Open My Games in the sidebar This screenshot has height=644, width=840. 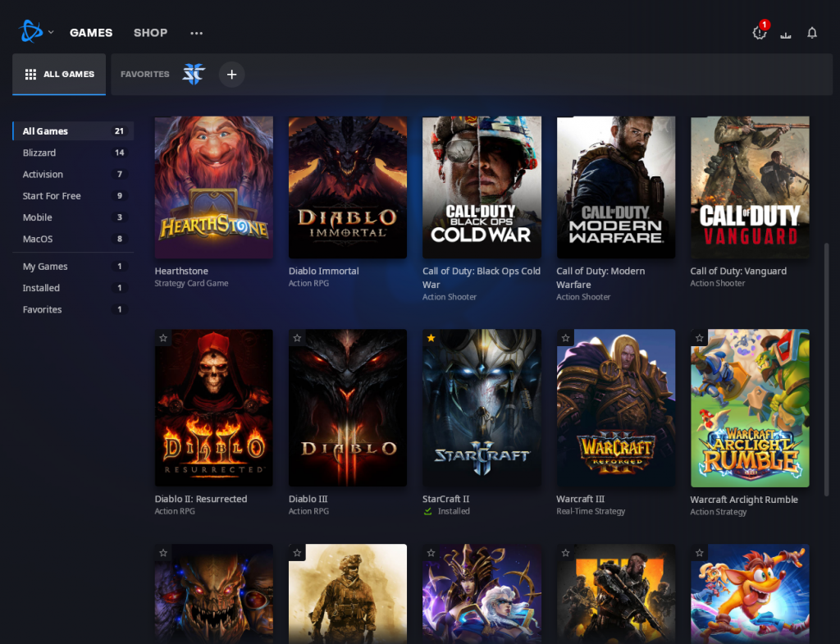[73, 267]
